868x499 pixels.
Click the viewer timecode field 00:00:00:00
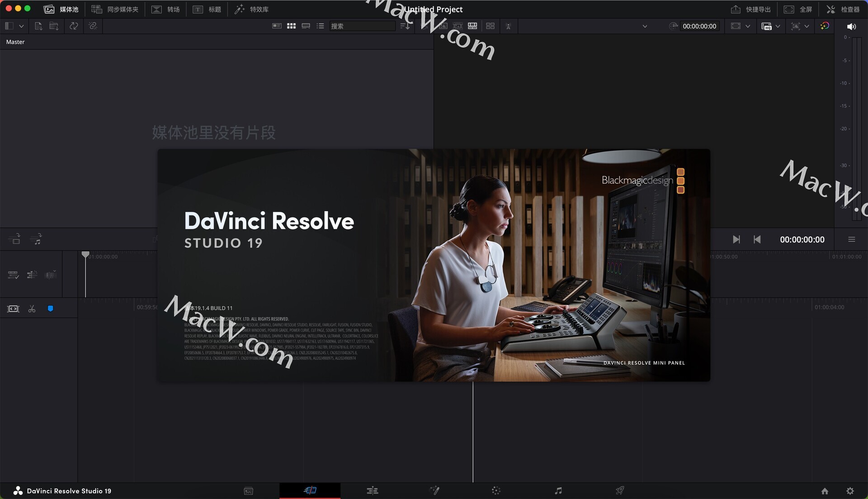click(x=699, y=26)
